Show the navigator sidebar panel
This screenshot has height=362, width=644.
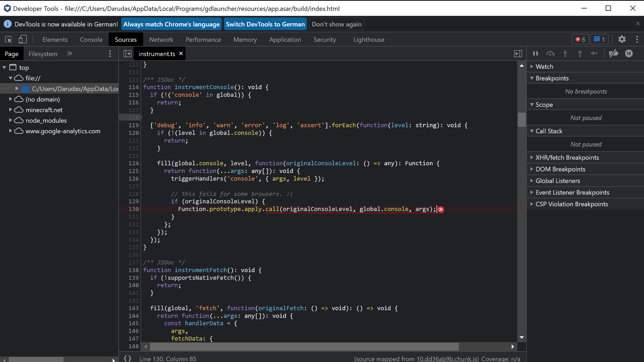click(x=127, y=53)
